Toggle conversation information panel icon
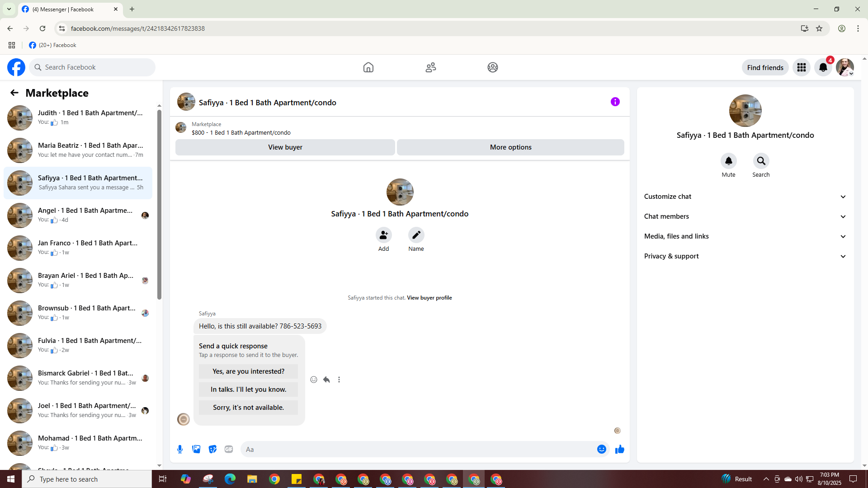Image resolution: width=868 pixels, height=488 pixels. (x=615, y=102)
